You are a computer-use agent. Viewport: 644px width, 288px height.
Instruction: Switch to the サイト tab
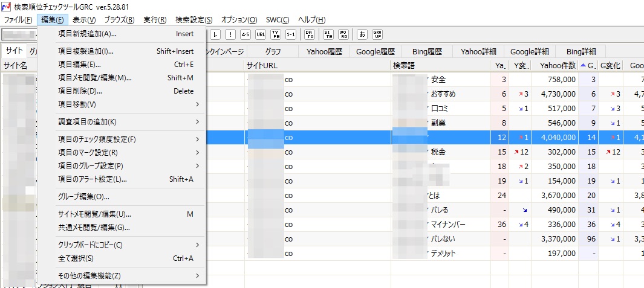tap(15, 51)
